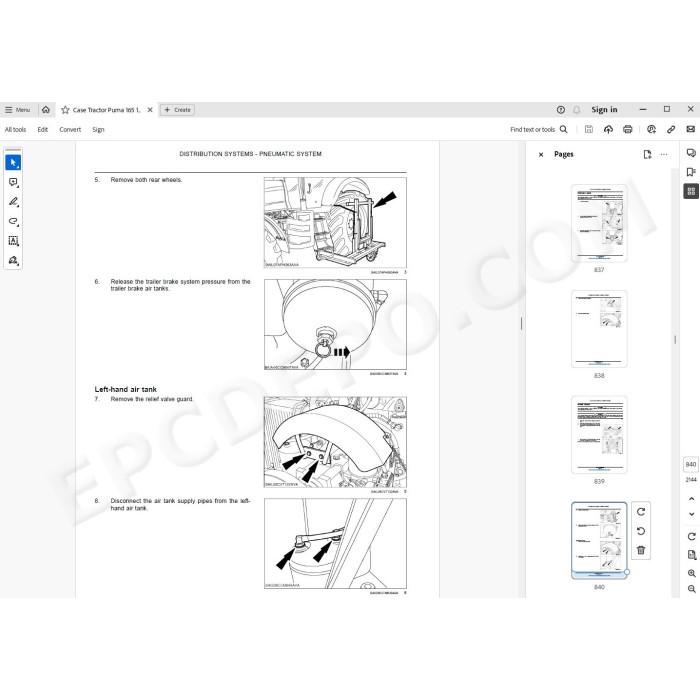
Task: Click Find text or tools search
Action: click(x=539, y=129)
